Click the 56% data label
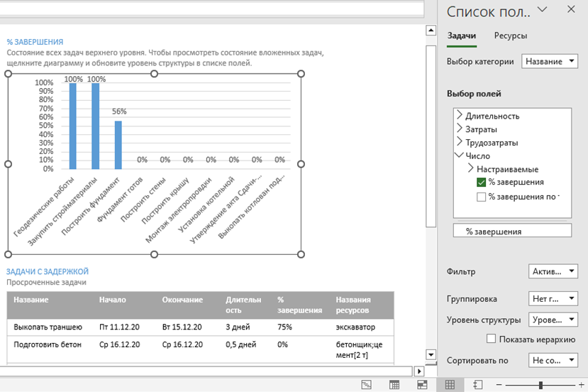 pyautogui.click(x=119, y=111)
